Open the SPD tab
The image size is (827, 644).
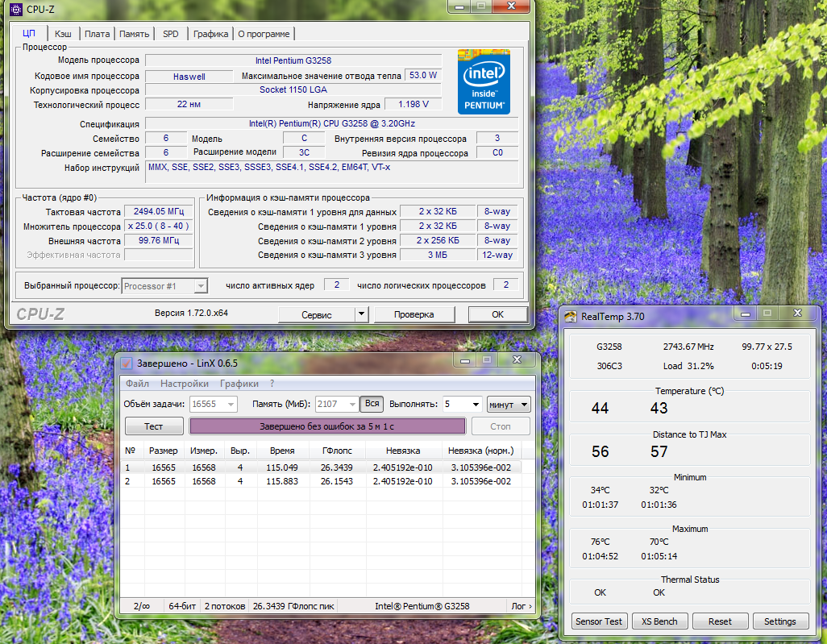(x=171, y=34)
